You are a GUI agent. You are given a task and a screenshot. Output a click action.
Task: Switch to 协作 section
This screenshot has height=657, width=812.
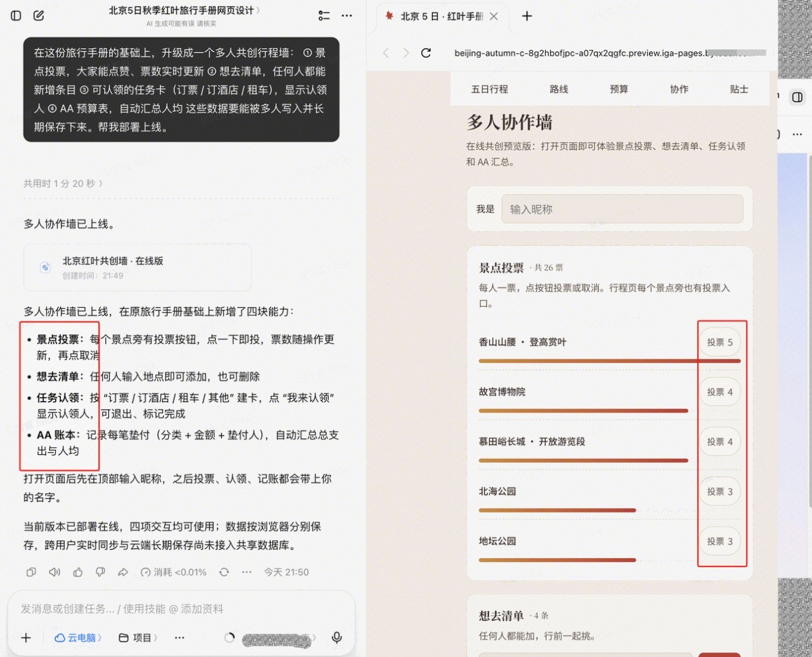point(679,89)
